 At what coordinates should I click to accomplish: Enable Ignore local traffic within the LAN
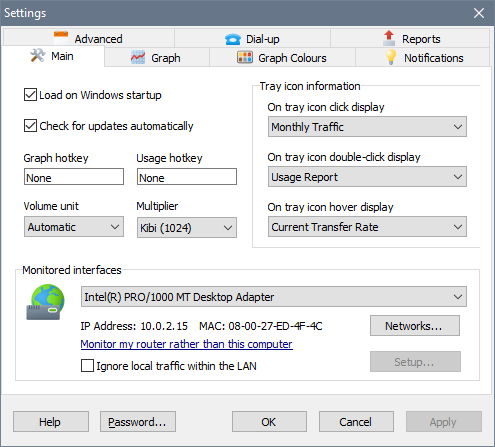(87, 365)
